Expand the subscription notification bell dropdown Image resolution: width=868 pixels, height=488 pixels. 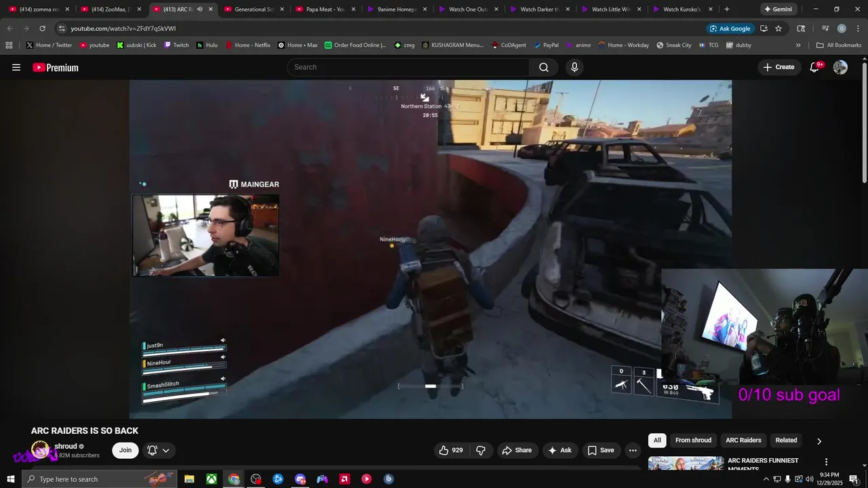pyautogui.click(x=159, y=450)
